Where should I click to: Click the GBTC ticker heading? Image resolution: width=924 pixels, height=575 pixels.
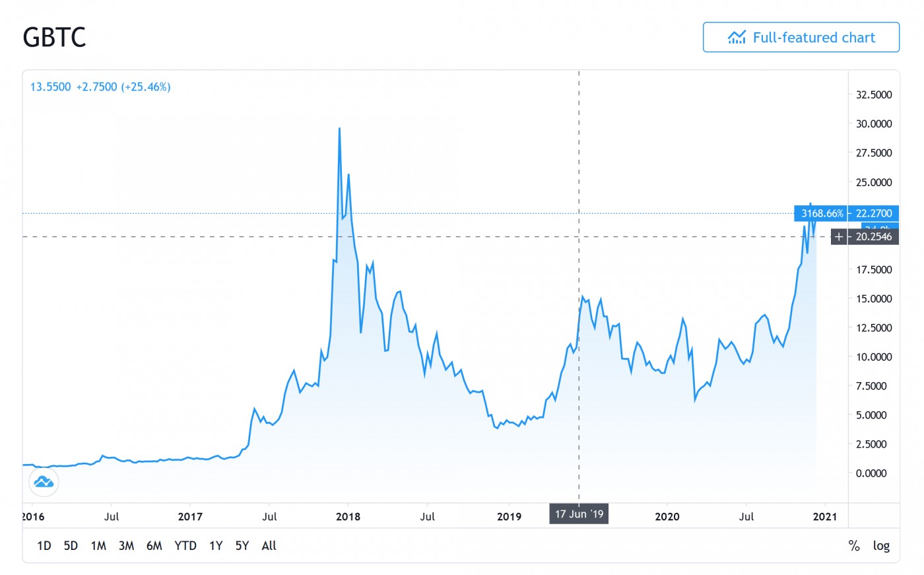coord(54,37)
